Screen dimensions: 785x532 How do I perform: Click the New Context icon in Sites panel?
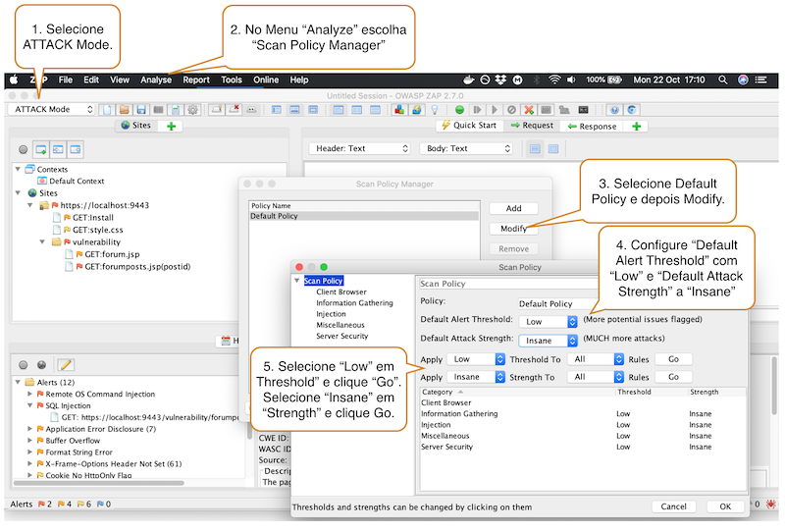pyautogui.click(x=41, y=149)
